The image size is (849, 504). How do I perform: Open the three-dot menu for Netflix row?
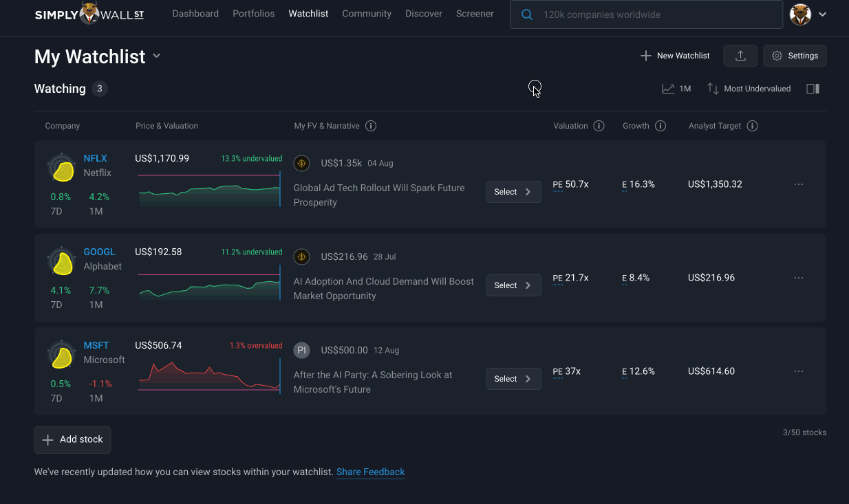tap(799, 184)
